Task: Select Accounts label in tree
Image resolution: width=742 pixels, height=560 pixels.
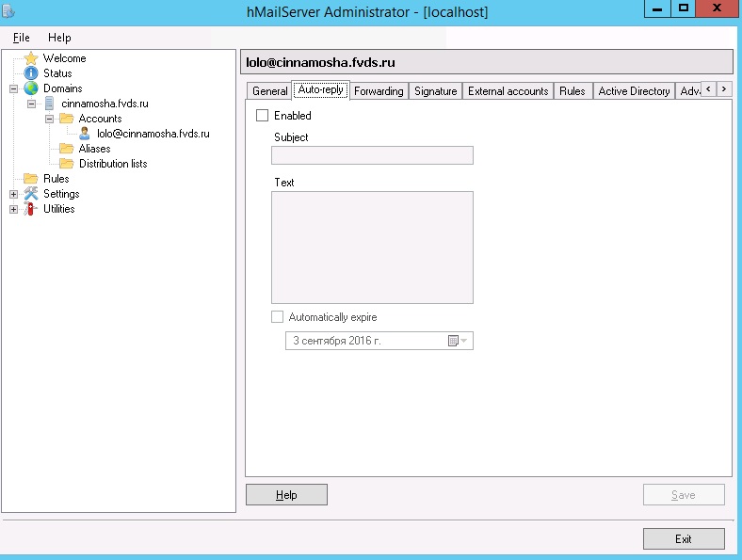Action: (x=101, y=119)
